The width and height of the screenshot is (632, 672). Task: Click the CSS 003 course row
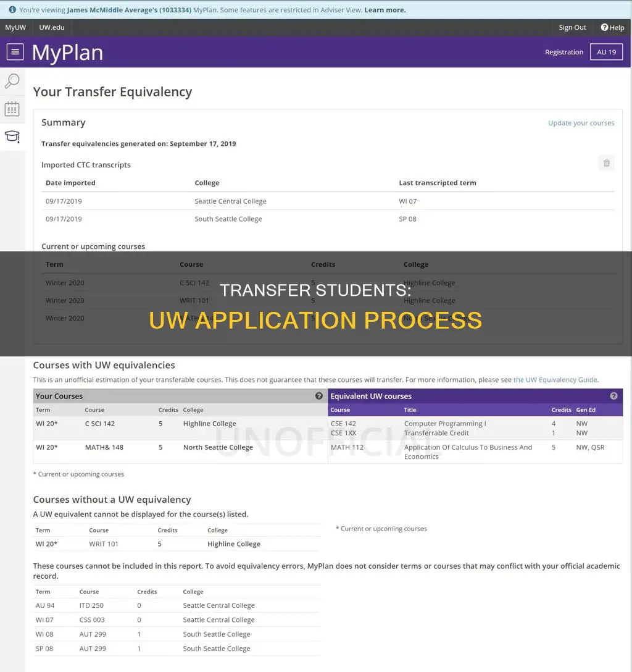pos(177,619)
